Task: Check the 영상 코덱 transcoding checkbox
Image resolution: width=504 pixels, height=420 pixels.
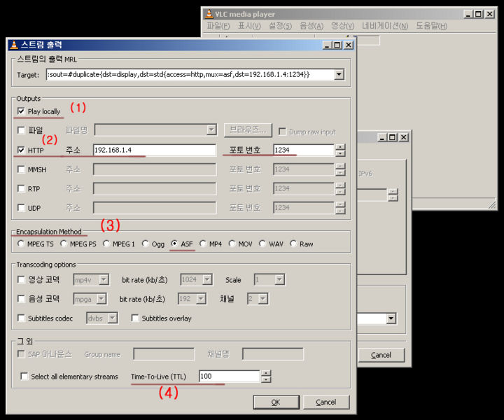Action: 21,279
